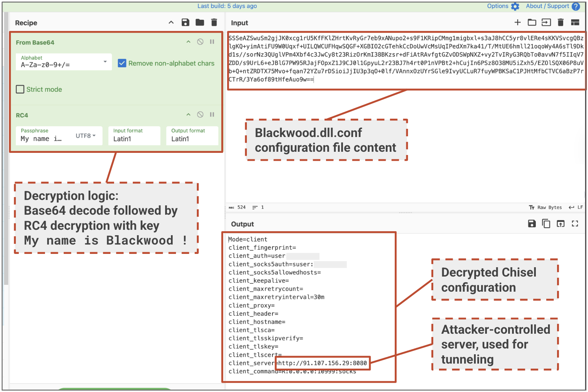This screenshot has width=588, height=392.
Task: Click Mode=client line in output
Action: 248,240
